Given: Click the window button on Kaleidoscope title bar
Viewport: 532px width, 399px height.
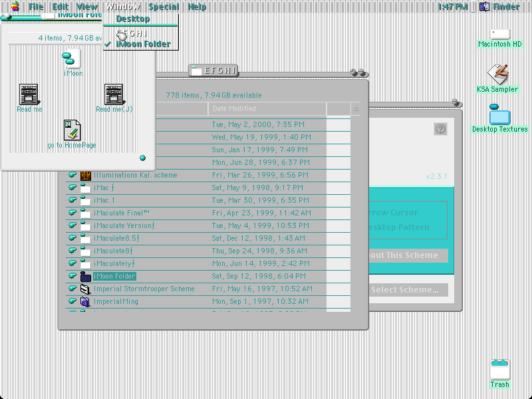Looking at the screenshot, I should point(456,102).
